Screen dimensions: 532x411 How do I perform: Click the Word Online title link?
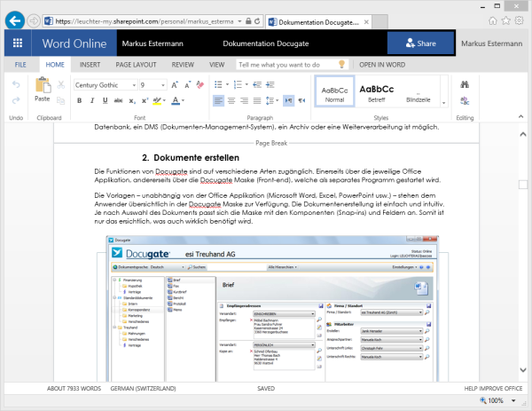(x=74, y=43)
